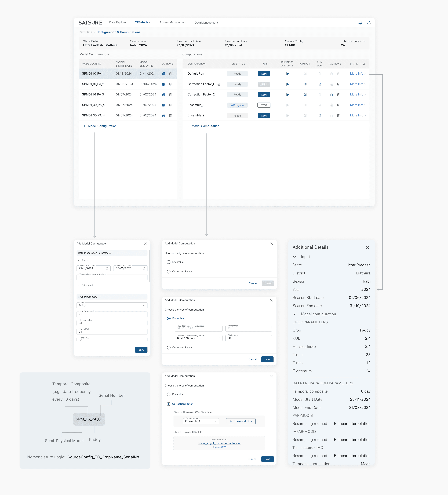This screenshot has width=448, height=495.
Task: Select the Ensemble radio in first dialog
Action: tap(169, 262)
